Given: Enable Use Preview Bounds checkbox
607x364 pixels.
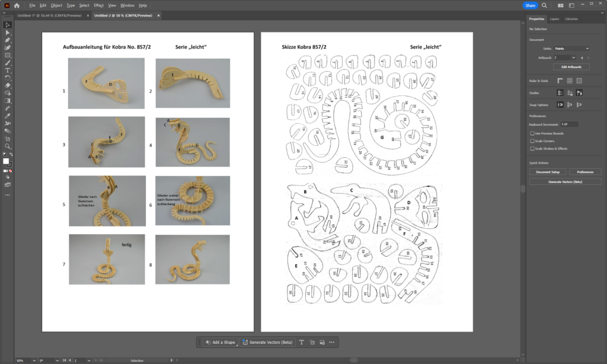Looking at the screenshot, I should click(x=532, y=133).
